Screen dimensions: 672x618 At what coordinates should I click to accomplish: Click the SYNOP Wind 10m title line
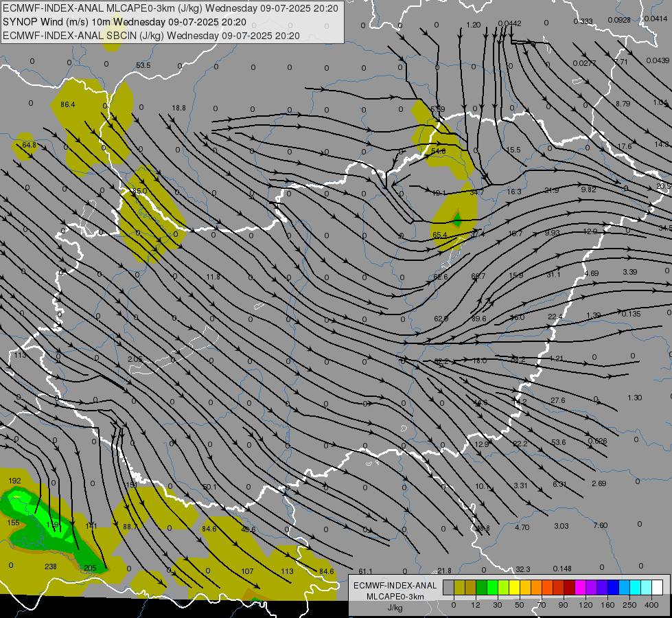pos(124,22)
